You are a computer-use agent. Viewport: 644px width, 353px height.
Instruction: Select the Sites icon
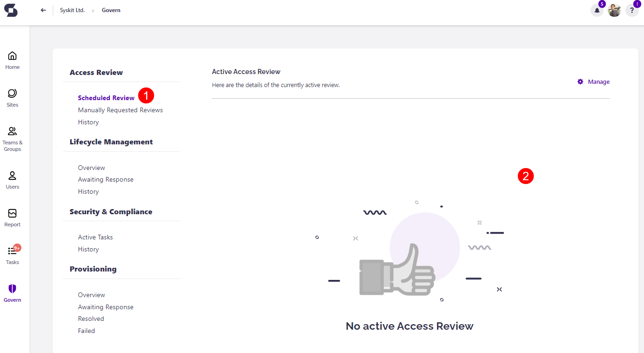click(x=12, y=96)
